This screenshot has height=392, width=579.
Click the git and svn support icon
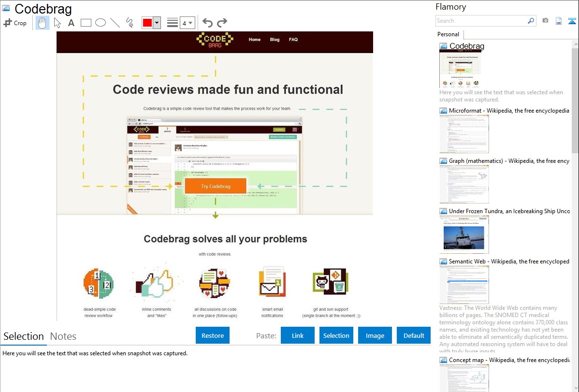[x=331, y=281]
